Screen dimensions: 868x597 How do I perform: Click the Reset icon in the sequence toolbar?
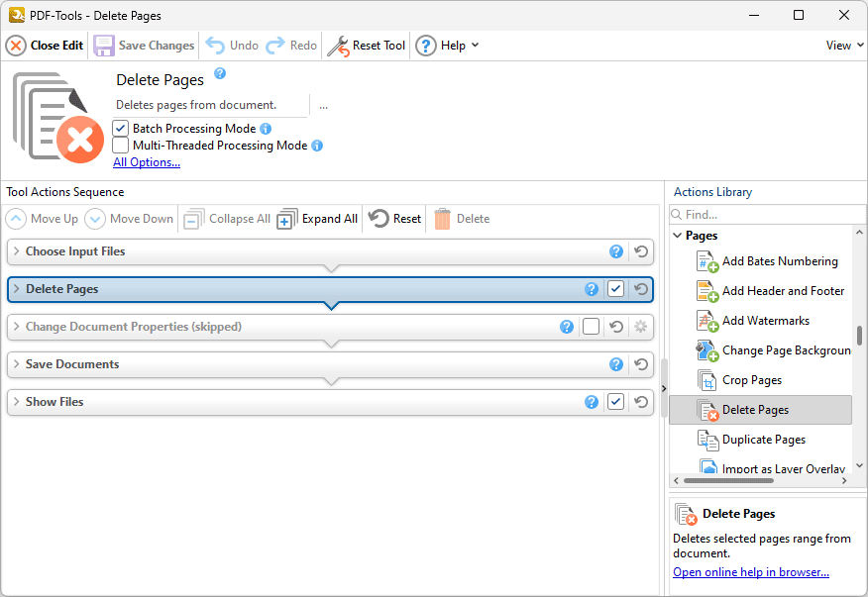click(379, 219)
